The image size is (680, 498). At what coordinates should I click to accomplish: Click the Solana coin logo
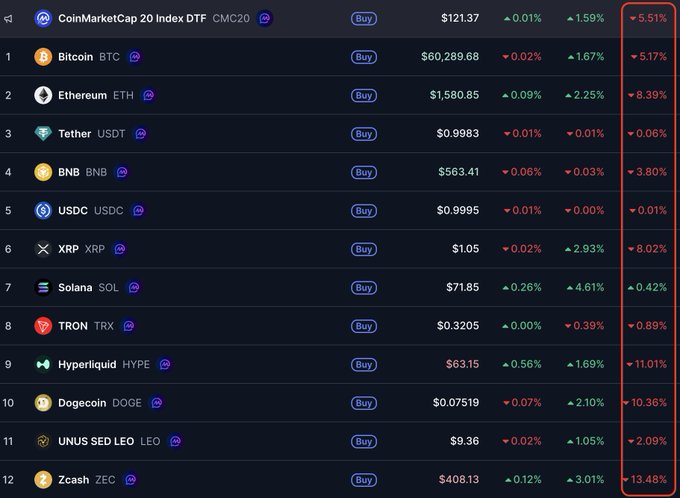[x=43, y=288]
